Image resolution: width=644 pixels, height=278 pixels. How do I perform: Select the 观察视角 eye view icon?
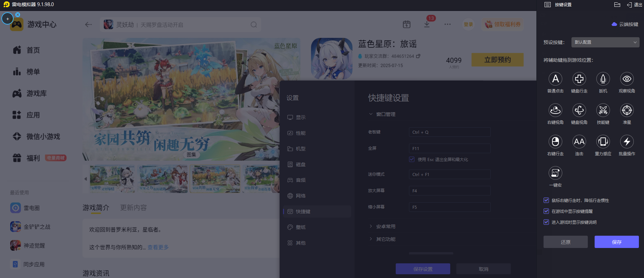(x=627, y=79)
